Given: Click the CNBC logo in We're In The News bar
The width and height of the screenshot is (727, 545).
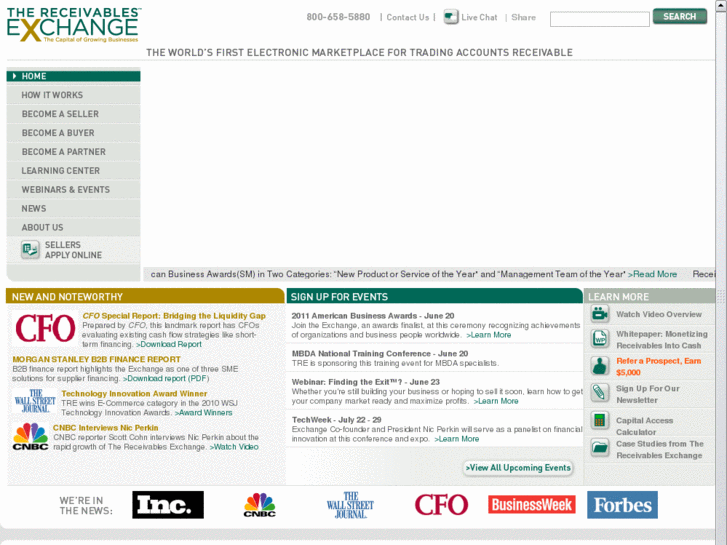Looking at the screenshot, I should (260, 505).
